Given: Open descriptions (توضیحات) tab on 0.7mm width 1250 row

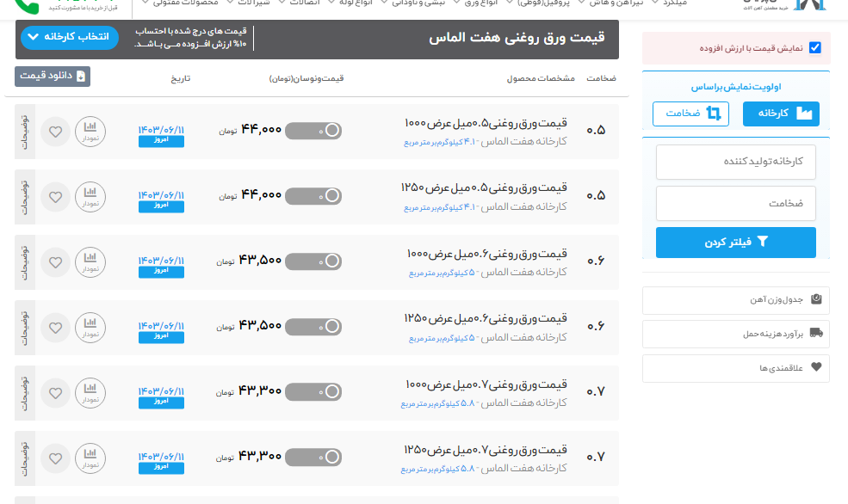Looking at the screenshot, I should pos(24,457).
